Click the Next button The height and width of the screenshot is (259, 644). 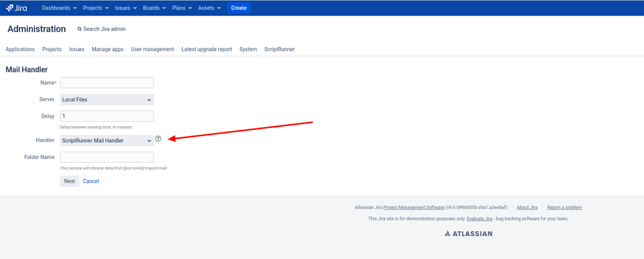click(x=70, y=181)
